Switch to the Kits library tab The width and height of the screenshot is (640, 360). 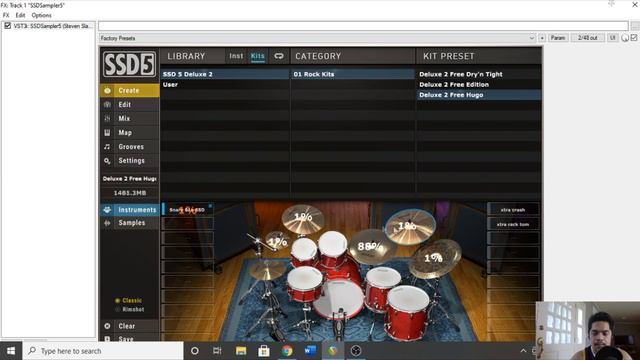pos(258,56)
